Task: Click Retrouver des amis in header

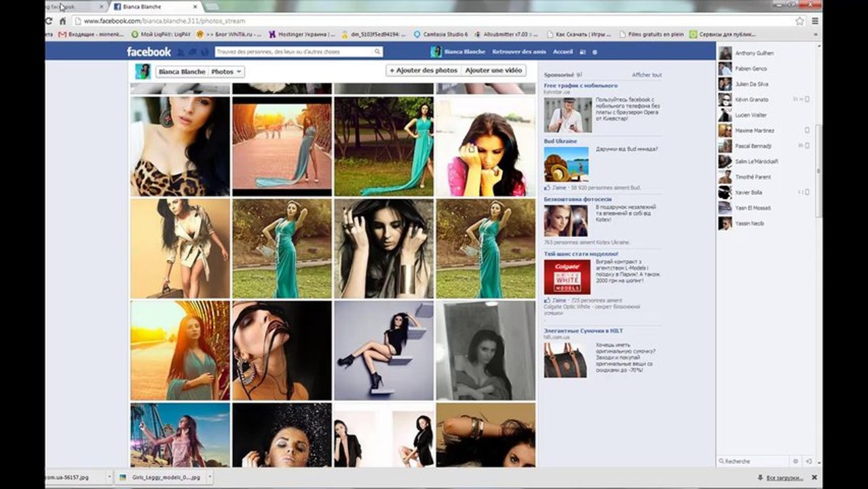Action: [519, 52]
